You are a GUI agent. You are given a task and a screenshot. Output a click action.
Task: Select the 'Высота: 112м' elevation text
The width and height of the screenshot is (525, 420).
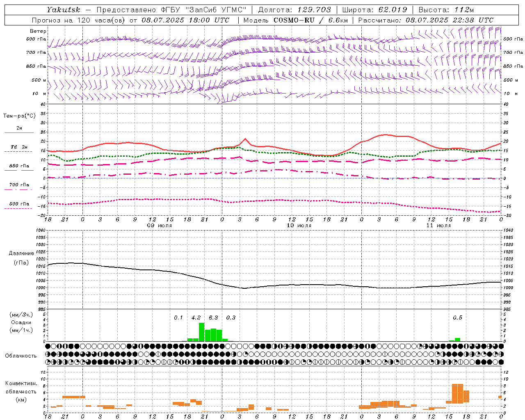point(446,10)
